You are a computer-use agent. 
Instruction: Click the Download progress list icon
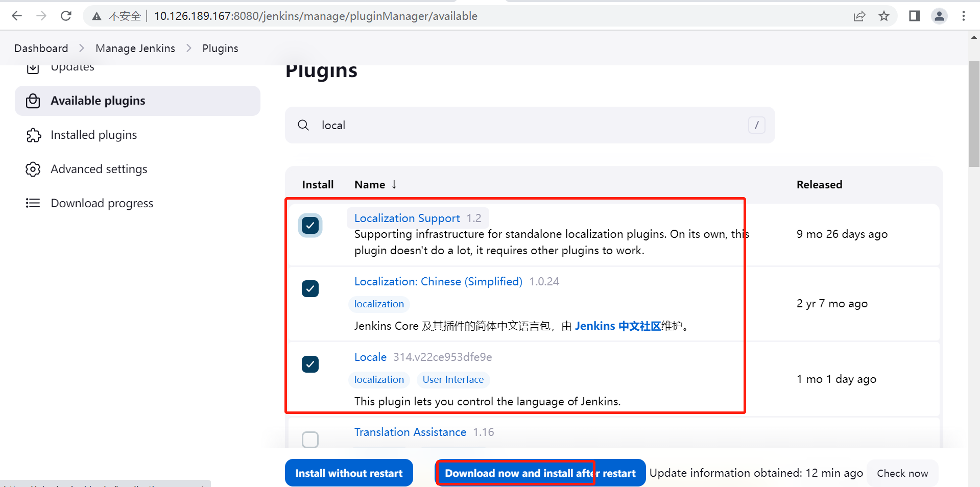pos(33,203)
